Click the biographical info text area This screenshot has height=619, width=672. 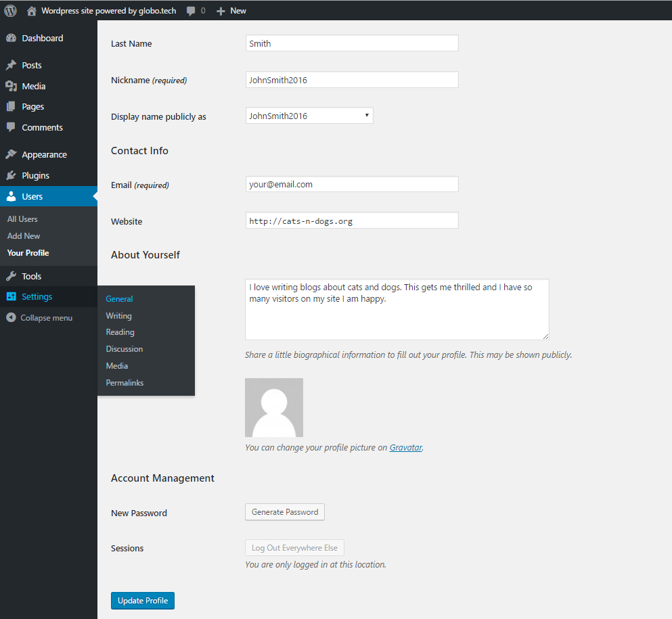tap(397, 309)
